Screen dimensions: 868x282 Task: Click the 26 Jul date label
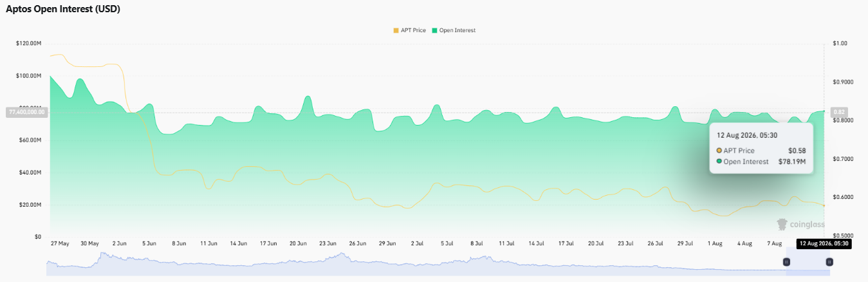(655, 244)
